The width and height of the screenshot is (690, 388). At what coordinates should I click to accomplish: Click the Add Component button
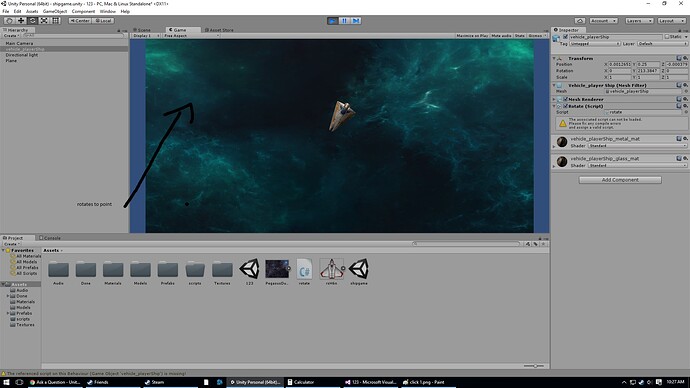click(x=620, y=180)
